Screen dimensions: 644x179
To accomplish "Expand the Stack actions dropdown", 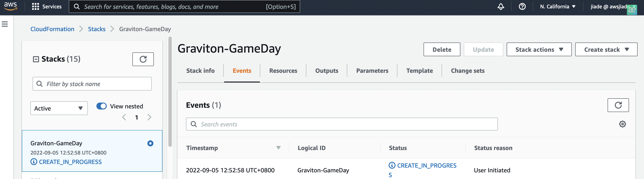I will (539, 50).
